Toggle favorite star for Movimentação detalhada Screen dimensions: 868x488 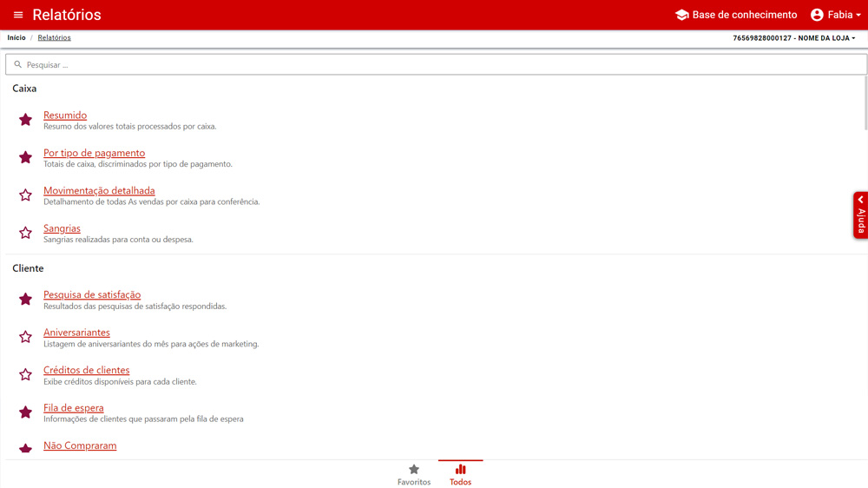26,195
